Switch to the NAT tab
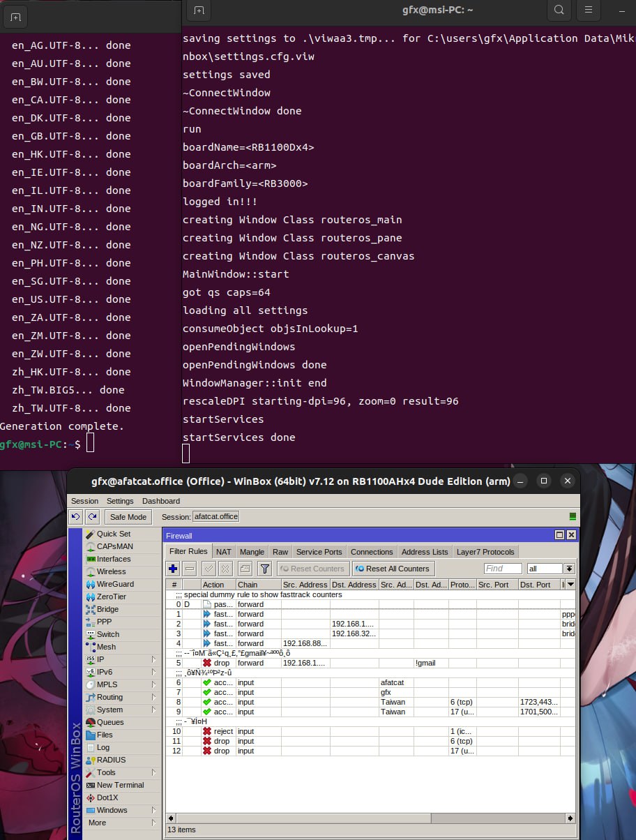 point(223,552)
